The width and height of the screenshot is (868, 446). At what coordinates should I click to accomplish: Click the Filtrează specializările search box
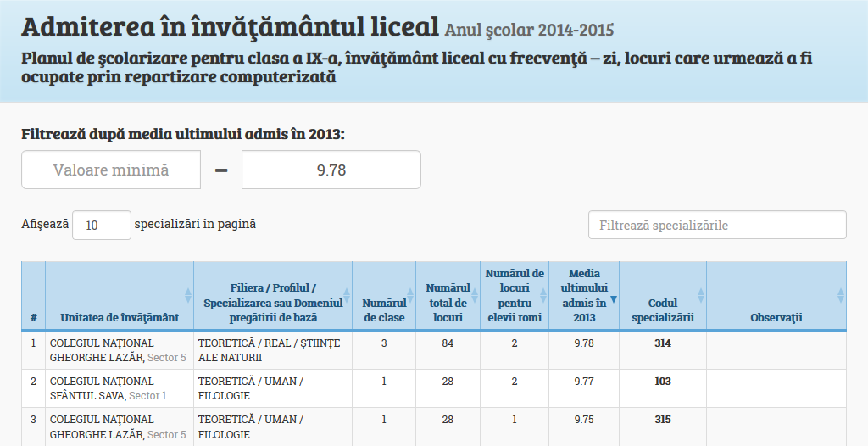717,225
